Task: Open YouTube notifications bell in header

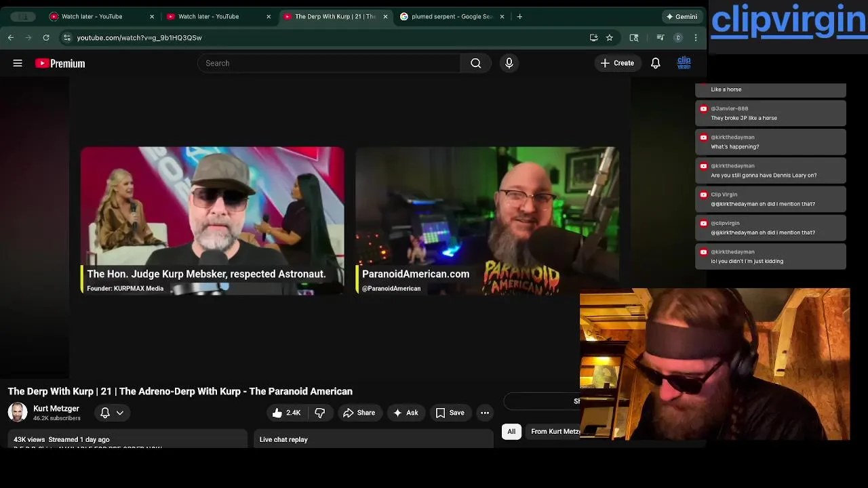Action: [x=656, y=63]
